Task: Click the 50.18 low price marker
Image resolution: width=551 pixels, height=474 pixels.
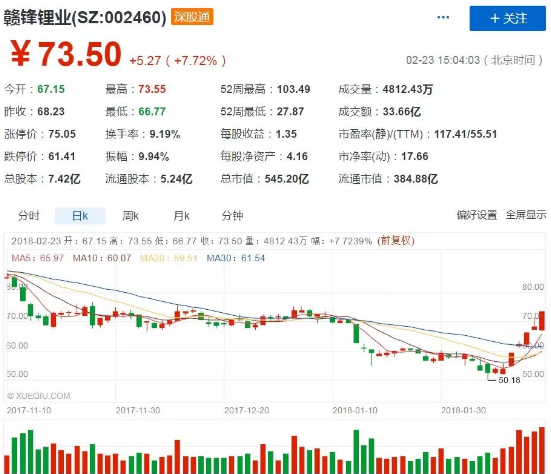Action: click(x=509, y=380)
